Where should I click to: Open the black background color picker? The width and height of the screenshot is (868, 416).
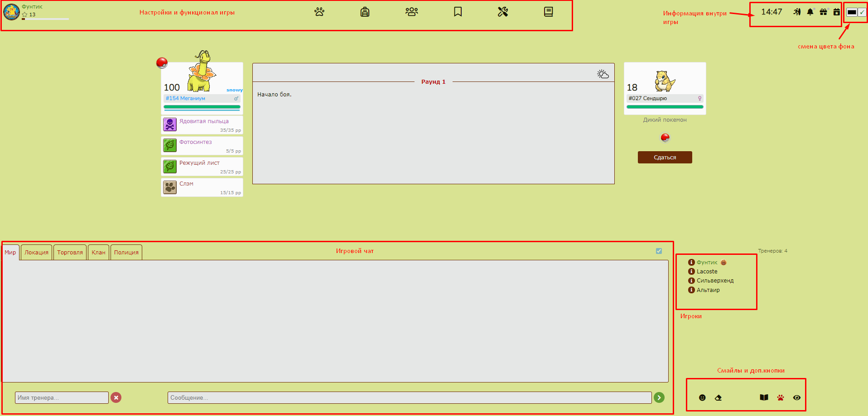(x=852, y=12)
